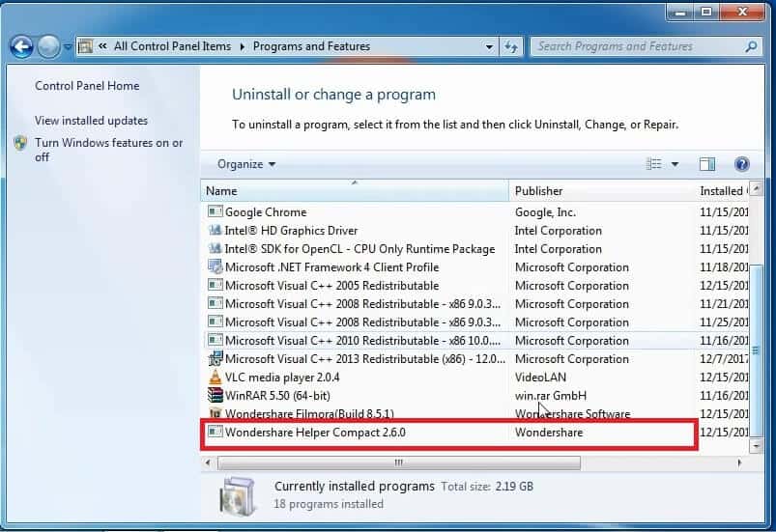Expand the view options dropdown arrow
This screenshot has width=776, height=532.
[x=675, y=164]
